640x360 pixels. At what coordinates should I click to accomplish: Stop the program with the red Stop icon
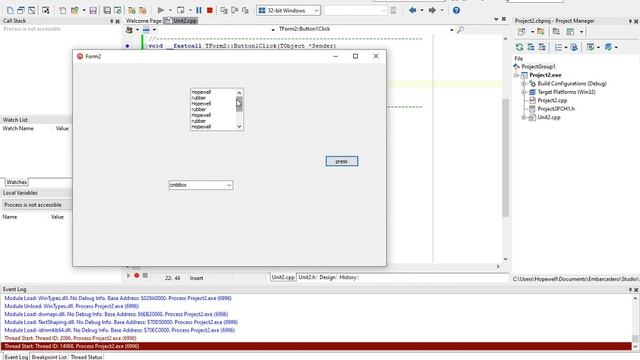(210, 10)
